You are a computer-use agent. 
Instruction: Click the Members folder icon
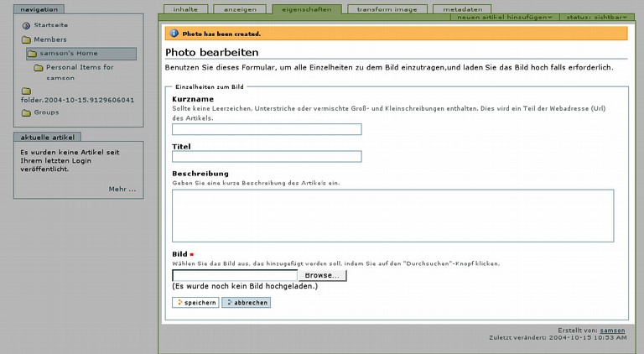(x=26, y=39)
